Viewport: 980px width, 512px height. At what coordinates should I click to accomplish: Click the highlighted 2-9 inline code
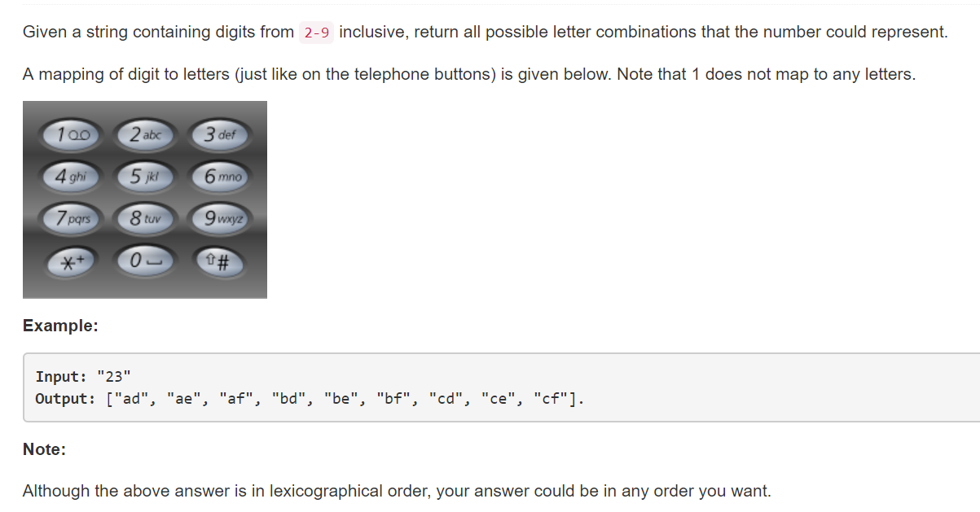point(317,33)
